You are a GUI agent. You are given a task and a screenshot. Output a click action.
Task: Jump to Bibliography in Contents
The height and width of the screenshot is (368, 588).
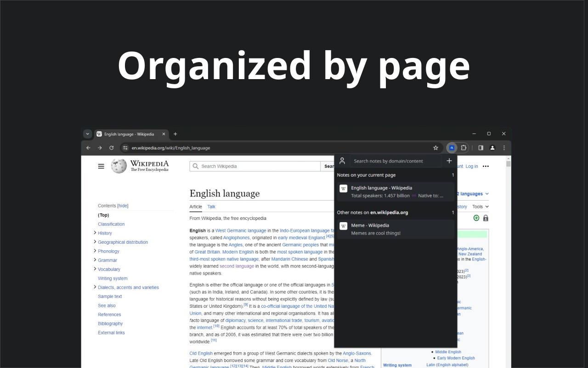coord(110,323)
